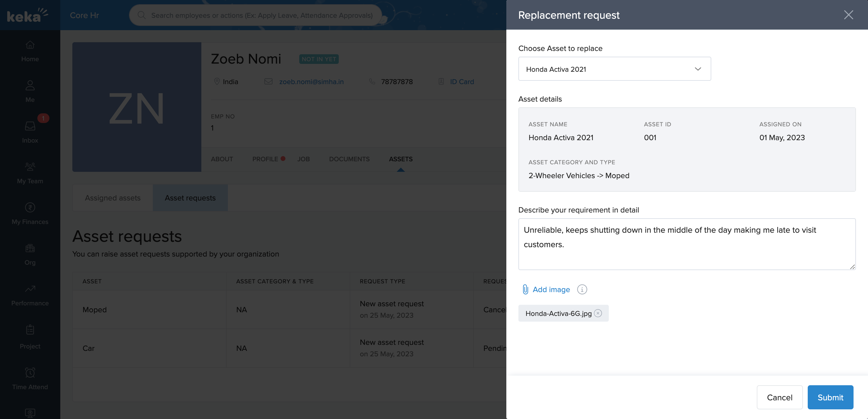868x419 pixels.
Task: Switch to the Assigned assets tab
Action: pyautogui.click(x=112, y=198)
